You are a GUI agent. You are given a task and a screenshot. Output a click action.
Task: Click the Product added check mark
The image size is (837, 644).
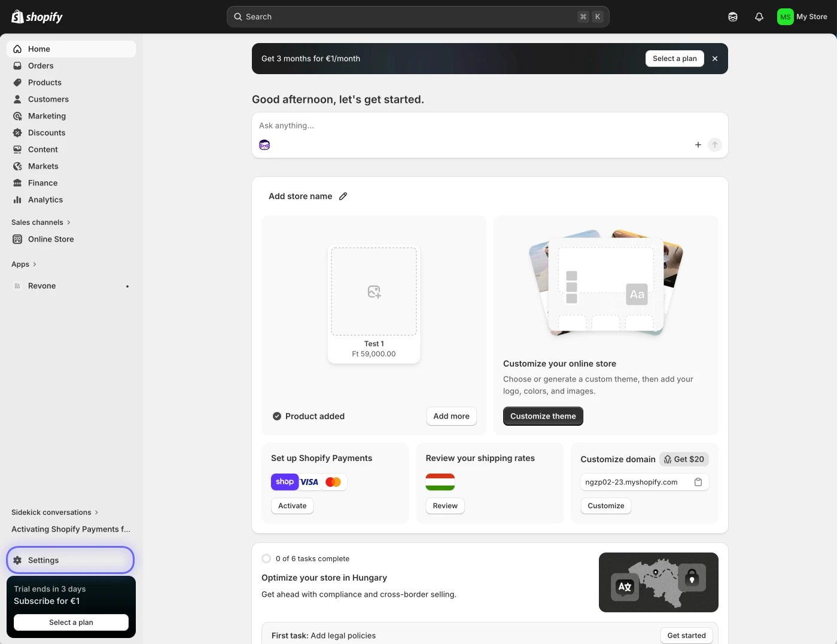click(x=277, y=416)
